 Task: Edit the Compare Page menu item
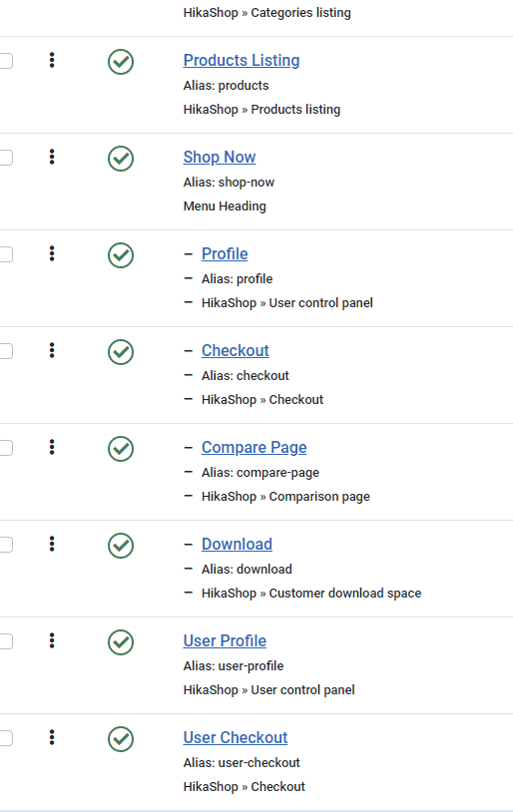pos(254,447)
